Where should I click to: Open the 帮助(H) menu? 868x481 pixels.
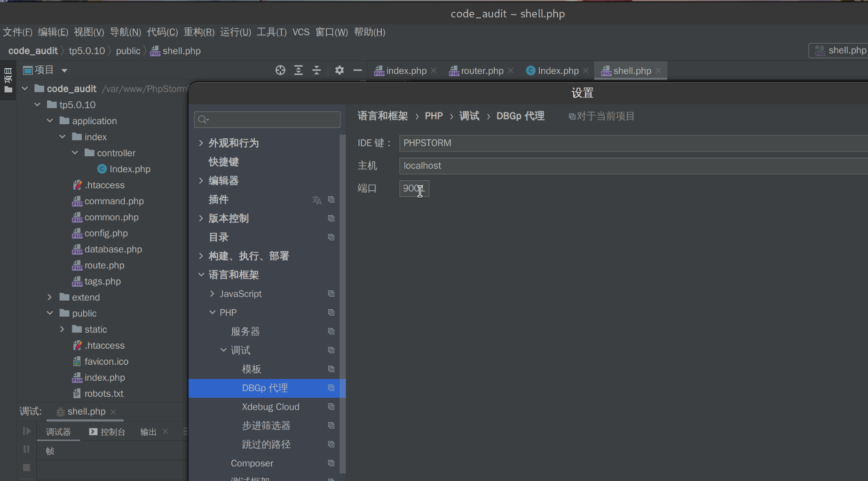(x=370, y=32)
